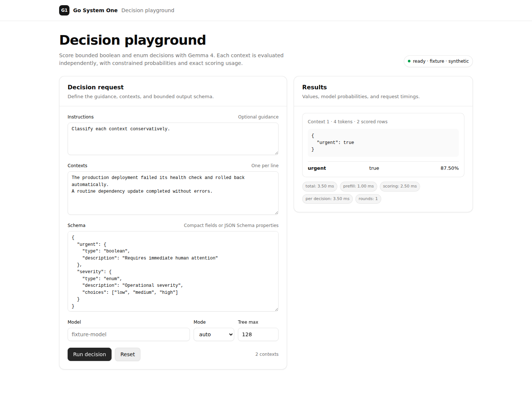
Task: Click the urgent true JSON output block
Action: click(383, 143)
